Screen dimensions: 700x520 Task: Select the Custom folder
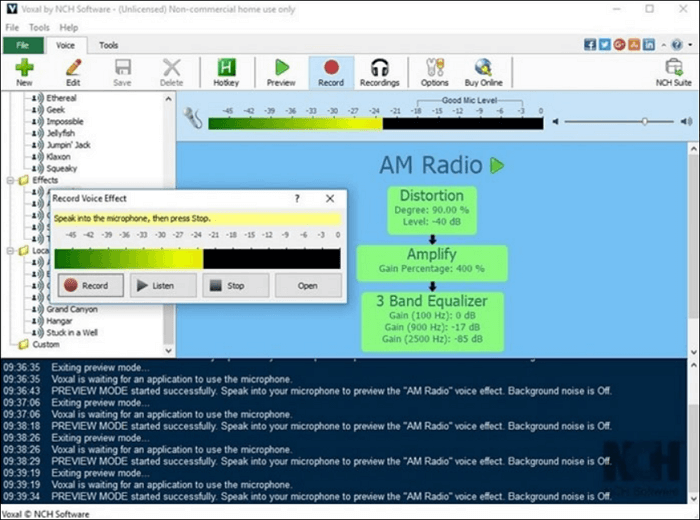(46, 345)
